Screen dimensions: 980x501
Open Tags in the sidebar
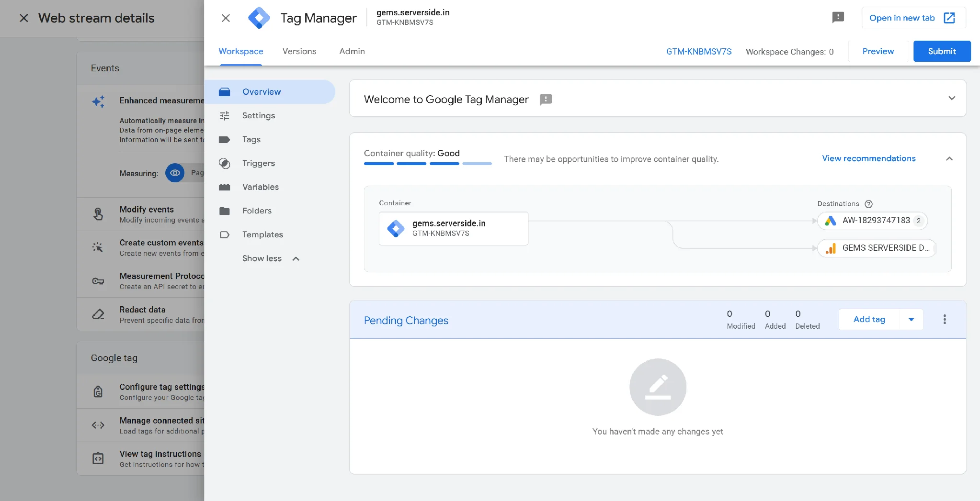coord(270,139)
